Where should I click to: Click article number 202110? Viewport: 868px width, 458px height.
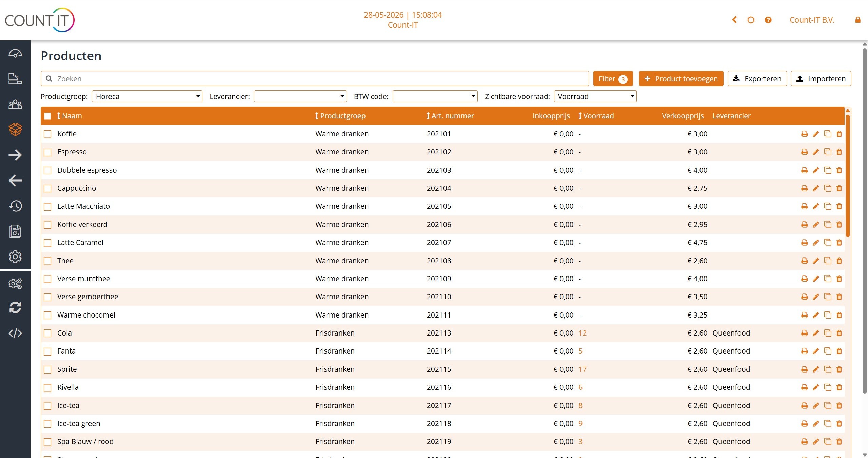click(x=439, y=297)
